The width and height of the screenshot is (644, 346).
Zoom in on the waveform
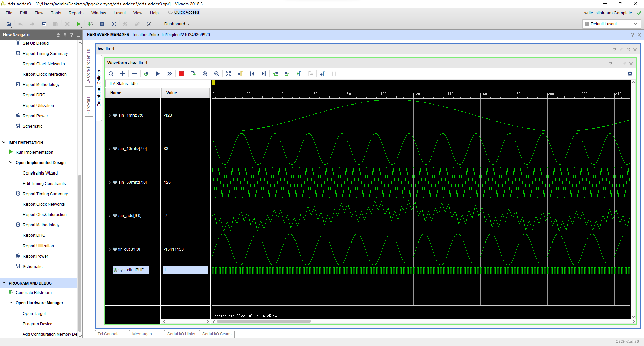[x=205, y=74]
